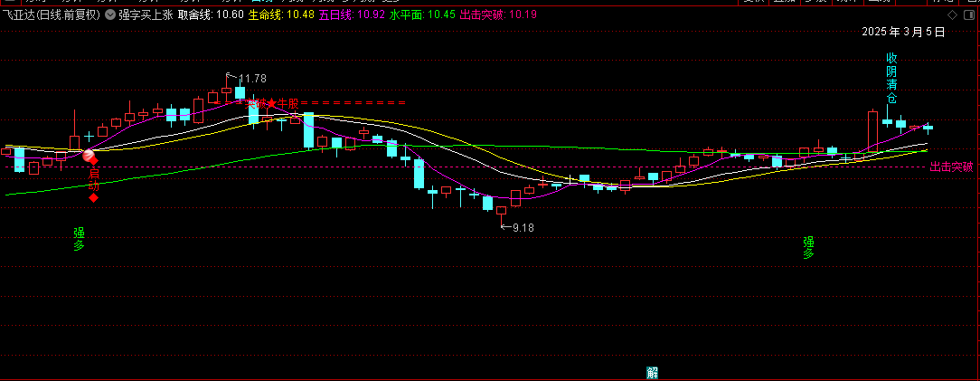Click the 11.78 high price label
The height and width of the screenshot is (381, 980).
click(252, 79)
